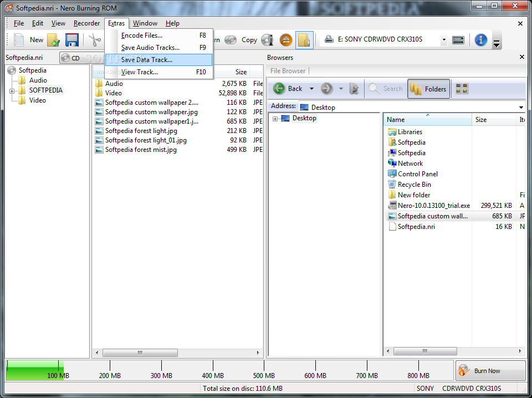The height and width of the screenshot is (398, 532).
Task: Select Softpedia forest mist.jpg file
Action: 178,150
